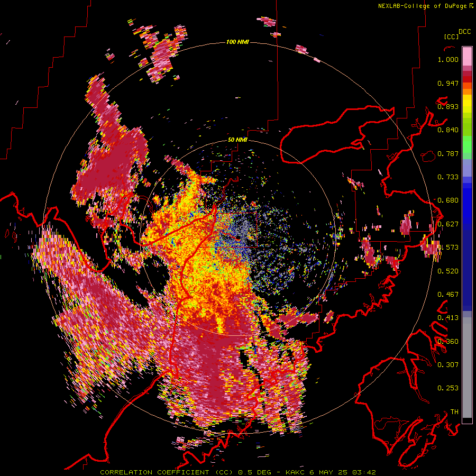The width and height of the screenshot is (476, 476).
Task: Click the TH threshold label
Action: point(454,412)
